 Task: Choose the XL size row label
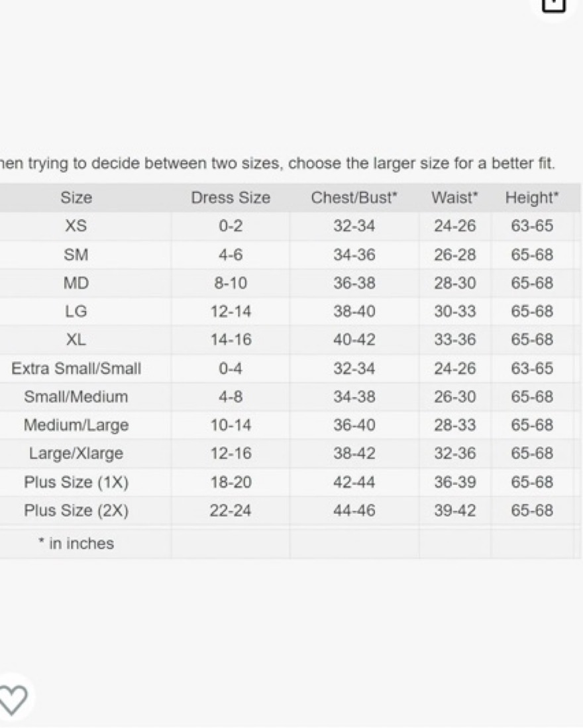click(x=76, y=340)
